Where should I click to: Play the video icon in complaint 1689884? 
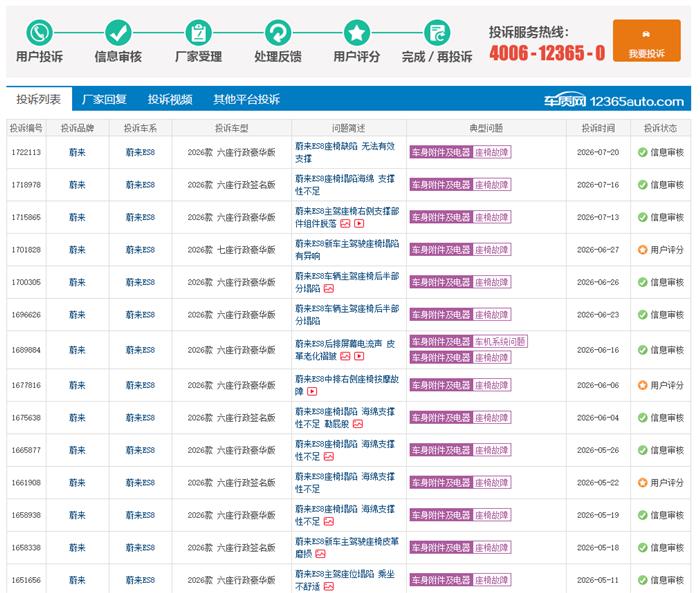(x=359, y=356)
